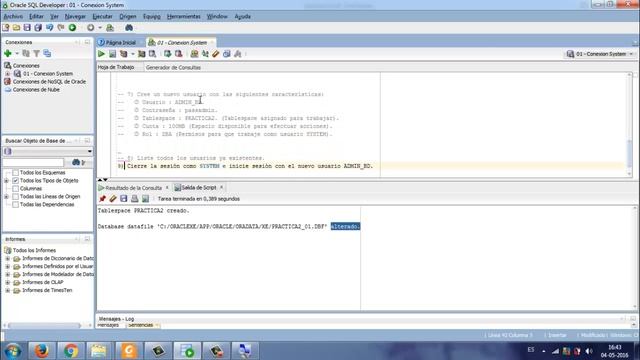640x360 pixels.
Task: Expand Informes de TimesTen folder
Action: coord(7,290)
